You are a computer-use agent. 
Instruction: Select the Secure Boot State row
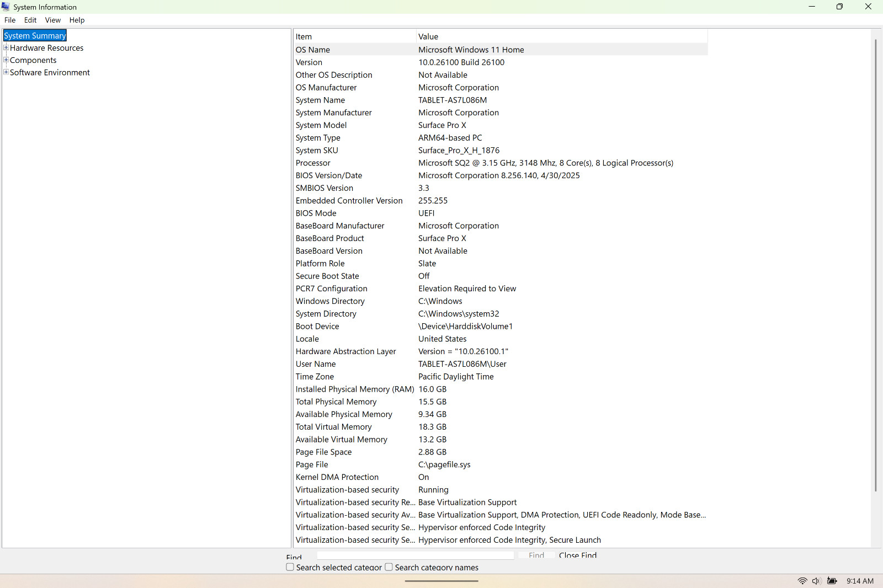(501, 276)
